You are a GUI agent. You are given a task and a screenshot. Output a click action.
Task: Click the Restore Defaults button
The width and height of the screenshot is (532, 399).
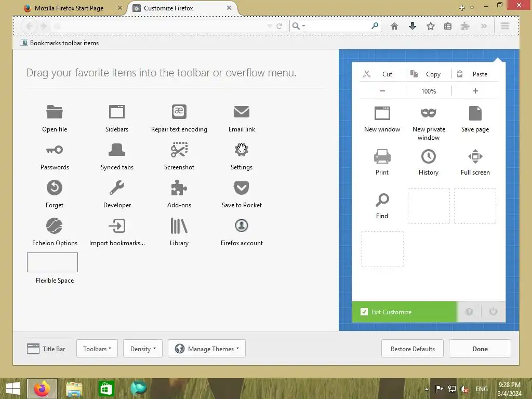click(412, 349)
